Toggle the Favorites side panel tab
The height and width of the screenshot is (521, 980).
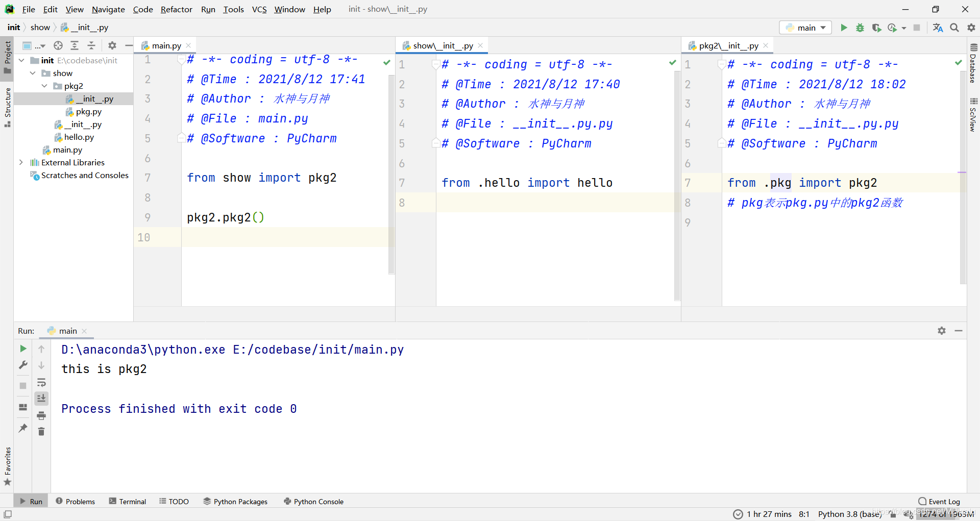(7, 466)
